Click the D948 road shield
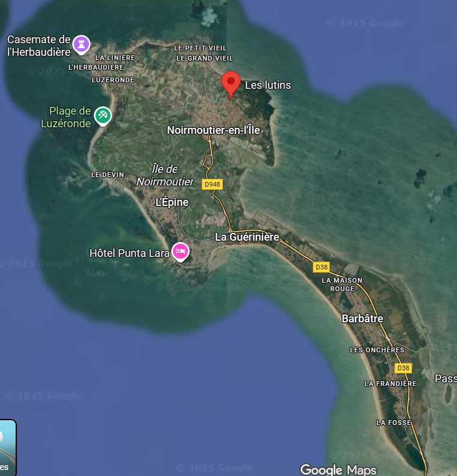 [212, 184]
